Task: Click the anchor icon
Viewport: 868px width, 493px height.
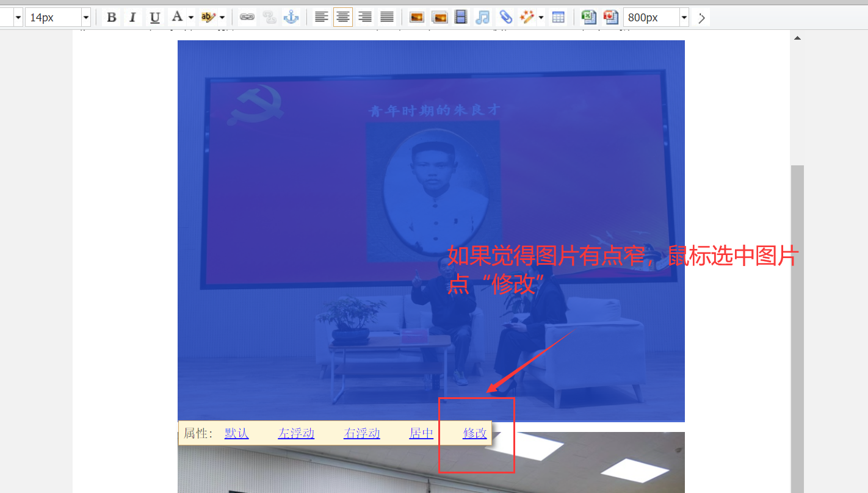Action: pyautogui.click(x=291, y=18)
